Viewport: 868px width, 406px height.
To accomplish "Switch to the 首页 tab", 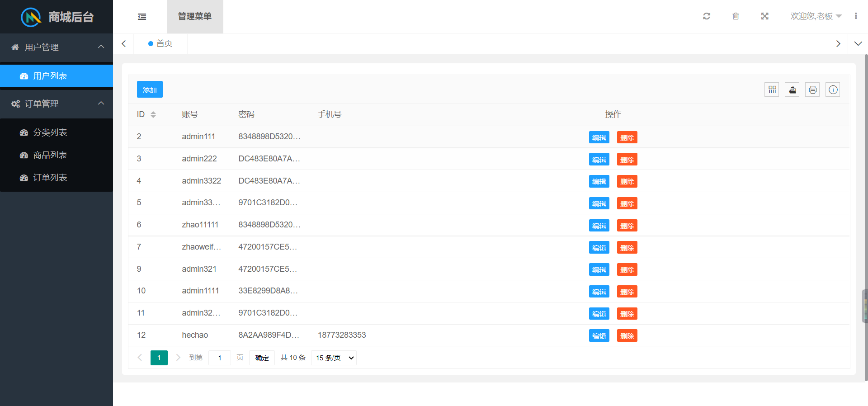I will tap(160, 43).
